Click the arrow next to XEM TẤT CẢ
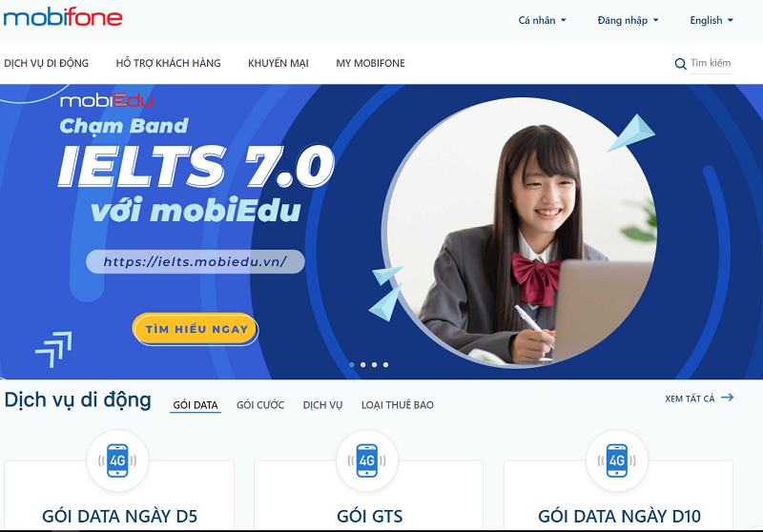The width and height of the screenshot is (763, 532). click(x=727, y=398)
